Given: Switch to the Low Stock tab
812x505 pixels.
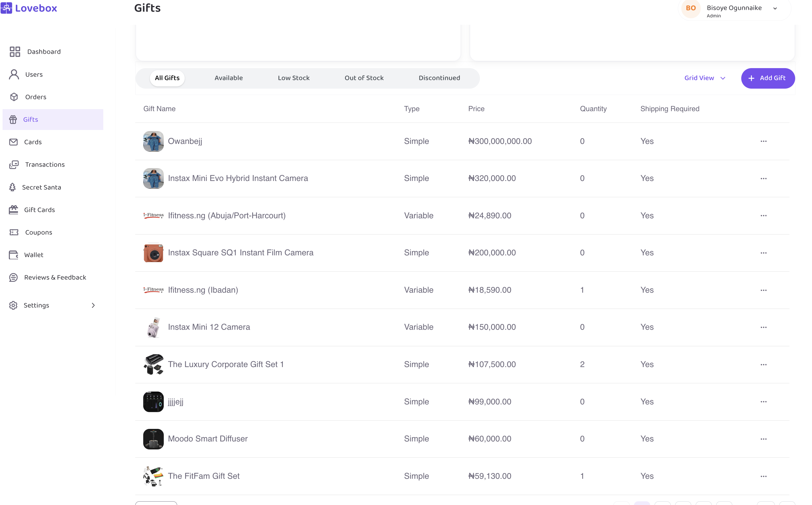Looking at the screenshot, I should [294, 78].
